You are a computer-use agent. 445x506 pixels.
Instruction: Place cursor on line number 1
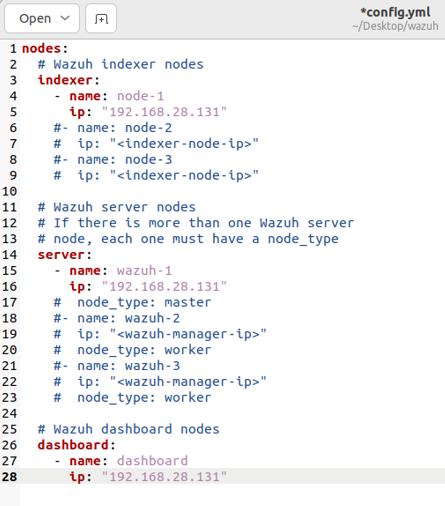point(13,49)
